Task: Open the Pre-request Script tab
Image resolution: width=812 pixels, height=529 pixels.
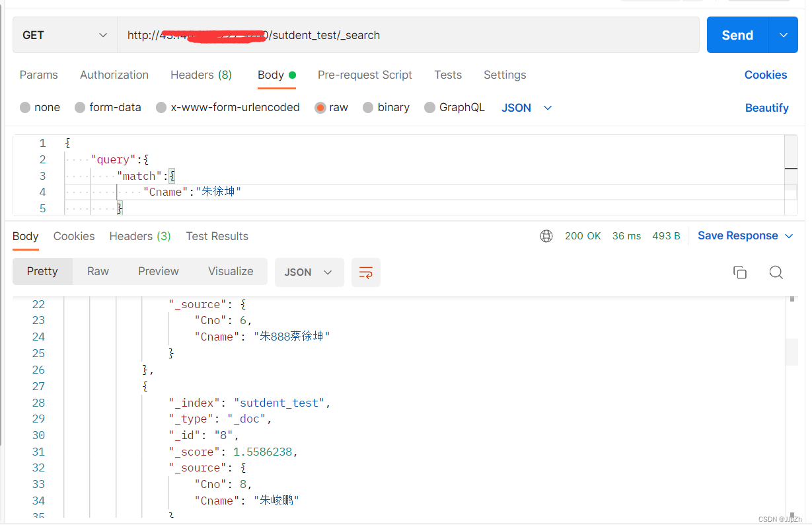Action: [x=365, y=75]
